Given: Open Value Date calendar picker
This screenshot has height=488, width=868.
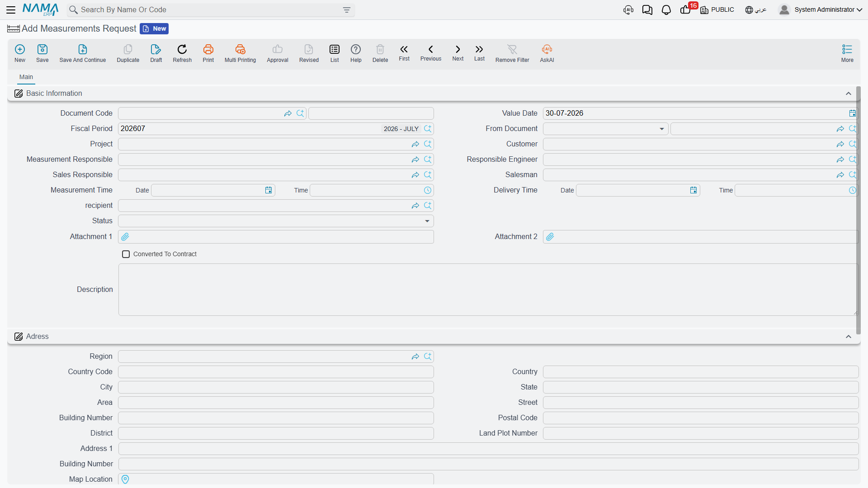Looking at the screenshot, I should click(852, 113).
